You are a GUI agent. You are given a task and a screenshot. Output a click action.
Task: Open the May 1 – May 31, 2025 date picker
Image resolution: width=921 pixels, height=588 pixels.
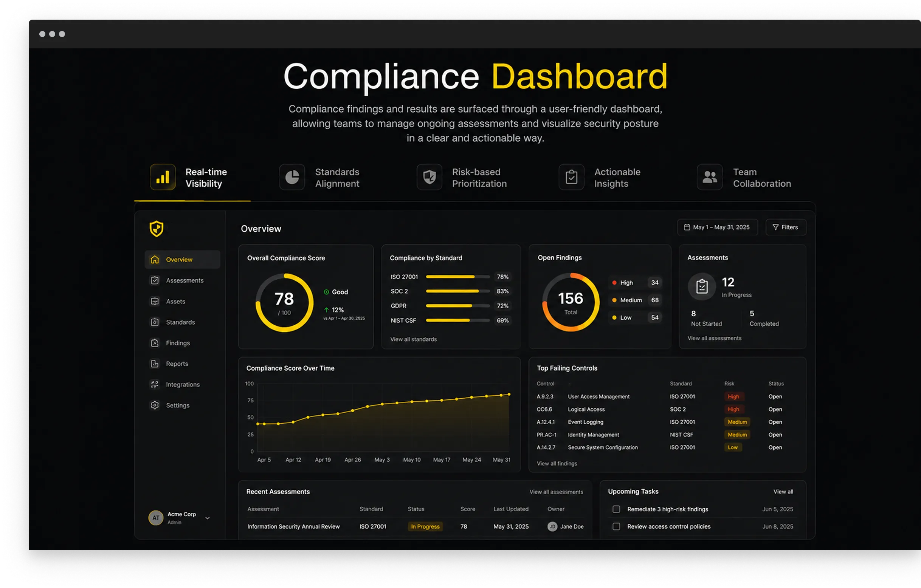(x=717, y=227)
